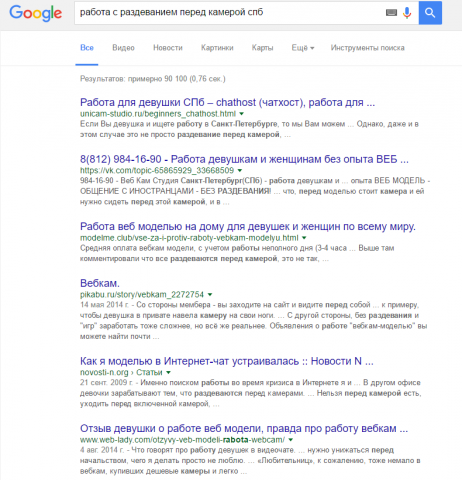This screenshot has width=462, height=480.
Task: Open the on-screen keyboard icon
Action: [x=391, y=13]
